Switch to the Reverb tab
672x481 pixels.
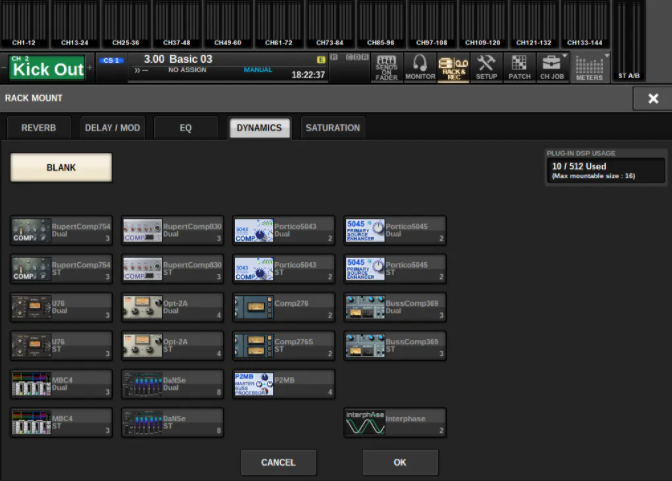click(x=39, y=128)
